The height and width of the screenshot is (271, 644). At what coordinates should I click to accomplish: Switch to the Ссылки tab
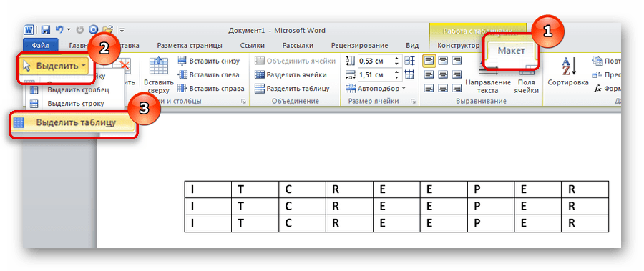click(x=252, y=46)
